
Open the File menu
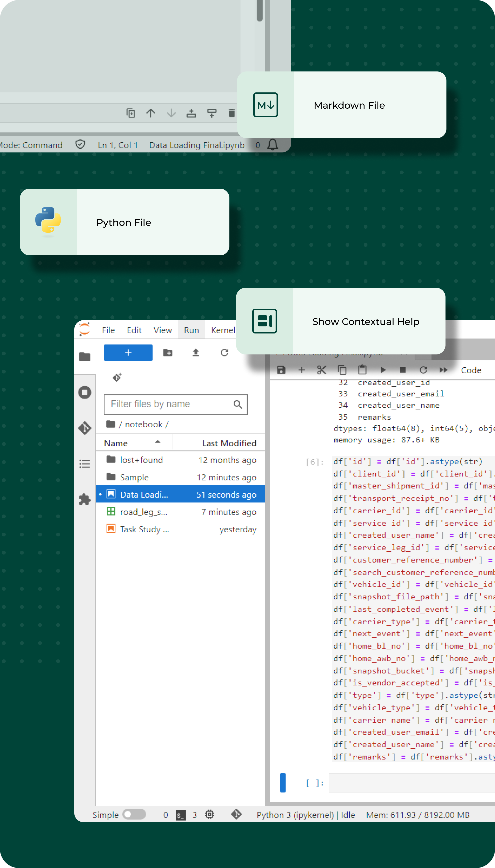point(109,330)
